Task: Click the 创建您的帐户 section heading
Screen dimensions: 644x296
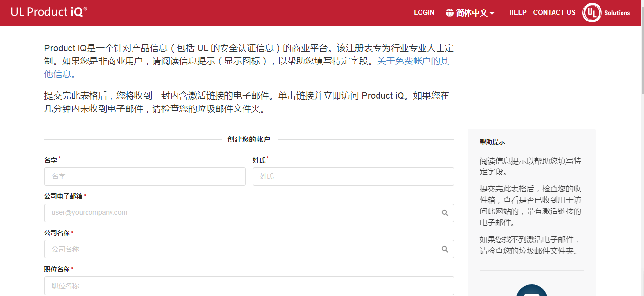Action: (249, 140)
